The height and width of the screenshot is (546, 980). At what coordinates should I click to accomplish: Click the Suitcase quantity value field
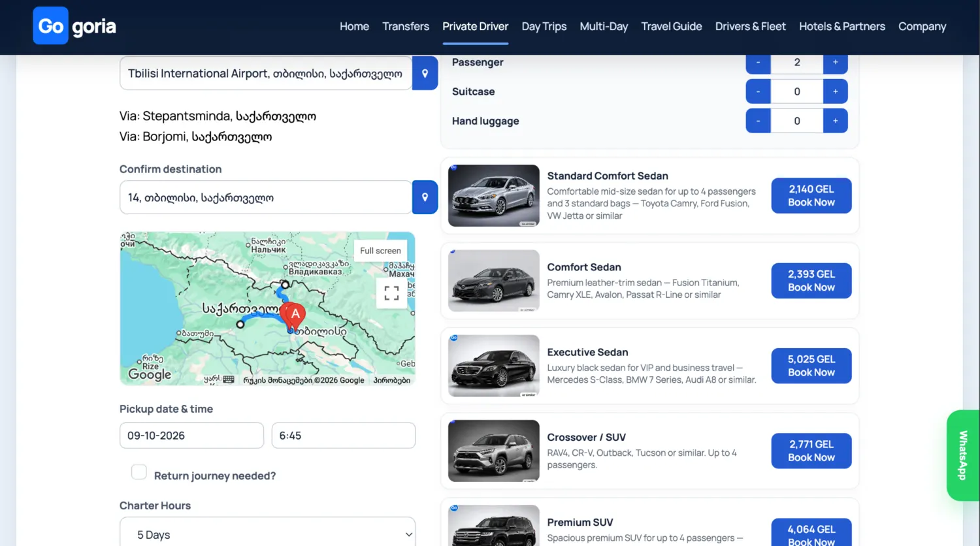[x=796, y=91]
